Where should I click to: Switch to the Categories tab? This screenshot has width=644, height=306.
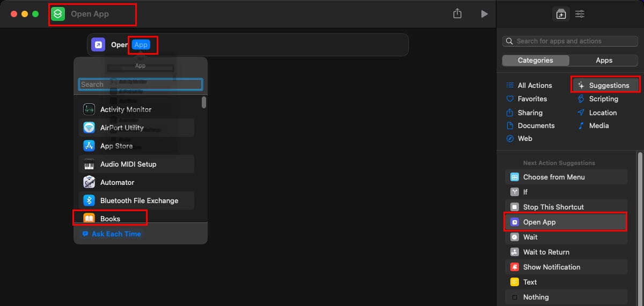click(536, 60)
